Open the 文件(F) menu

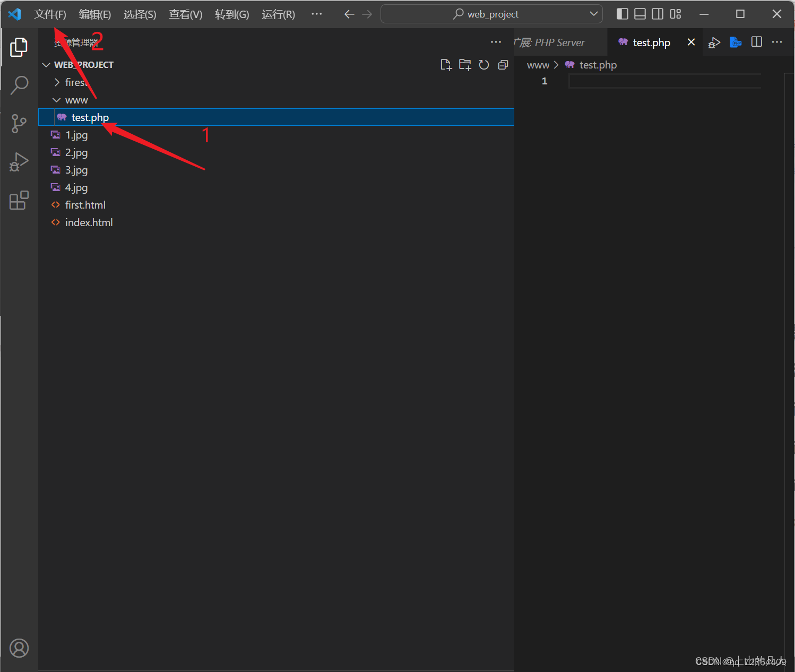click(50, 14)
